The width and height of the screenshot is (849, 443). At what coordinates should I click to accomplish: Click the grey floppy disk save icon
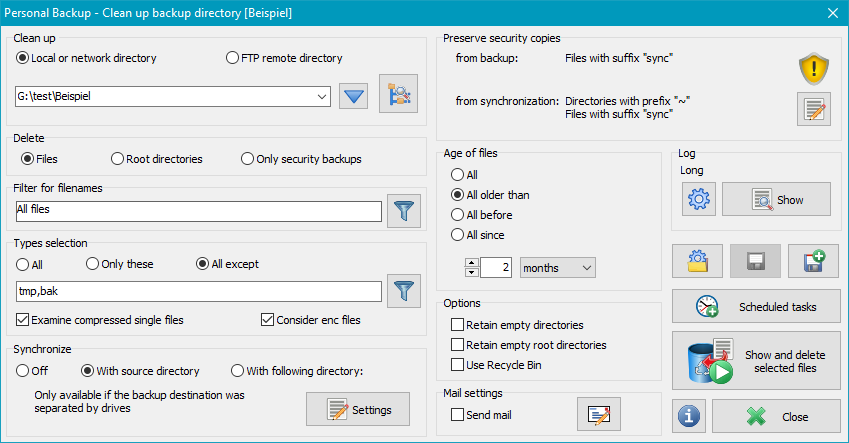[755, 261]
